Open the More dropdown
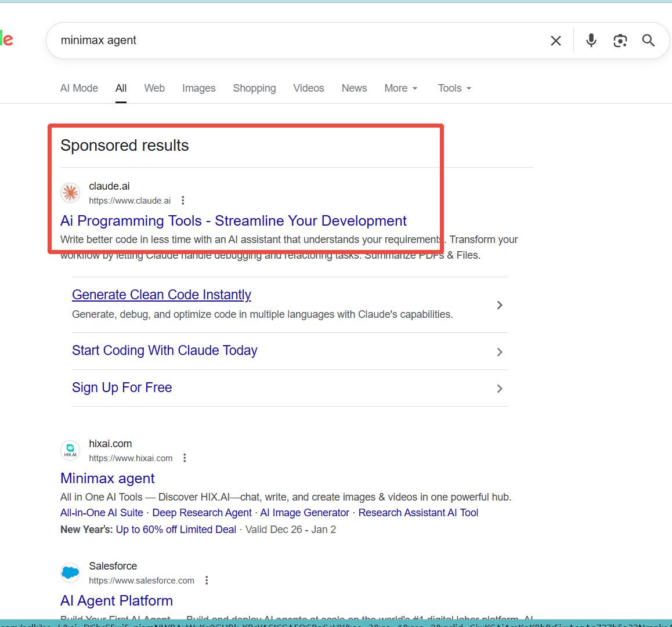The height and width of the screenshot is (627, 672). (x=401, y=88)
